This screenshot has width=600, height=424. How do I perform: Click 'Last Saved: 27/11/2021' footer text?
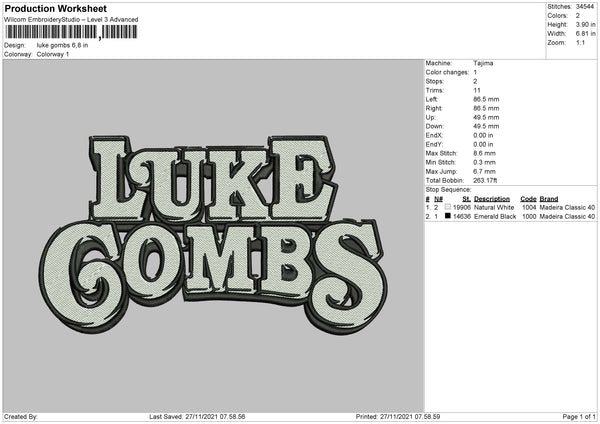[x=184, y=417]
